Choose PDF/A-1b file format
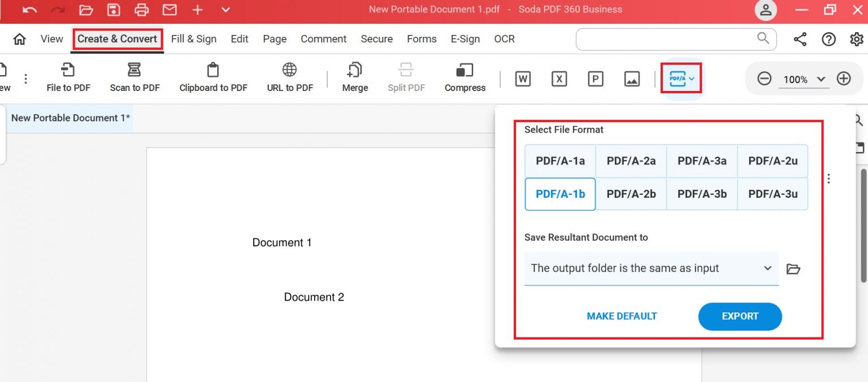 pyautogui.click(x=560, y=194)
